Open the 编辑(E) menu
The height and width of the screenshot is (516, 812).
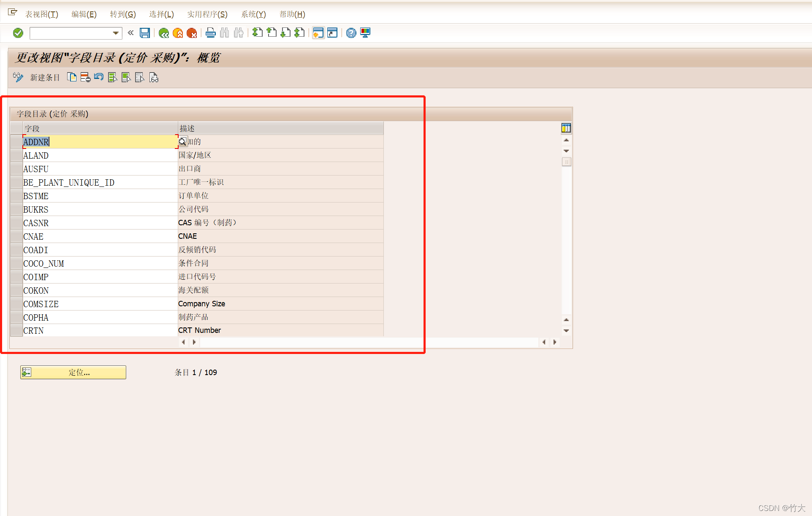[84, 14]
